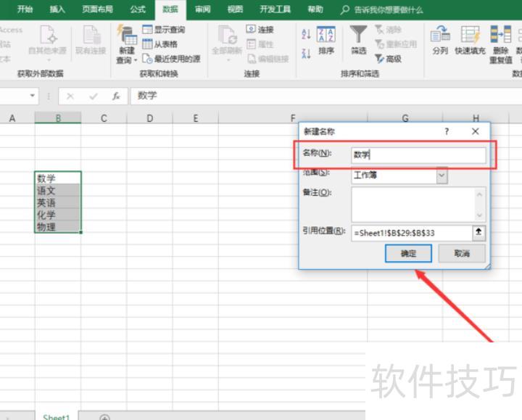
Task: Click the 删除重复值 (Remove Duplicates) icon
Action: [x=501, y=35]
